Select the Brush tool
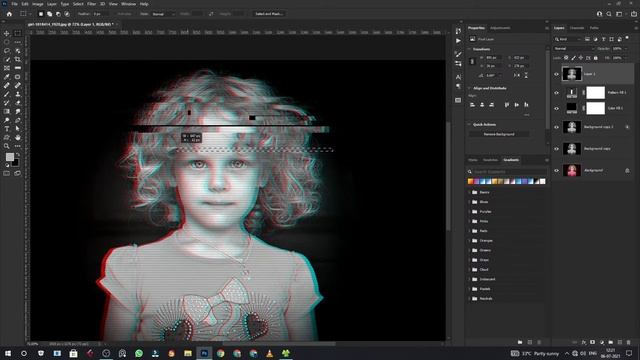Image resolution: width=640 pixels, height=360 pixels. [x=7, y=94]
